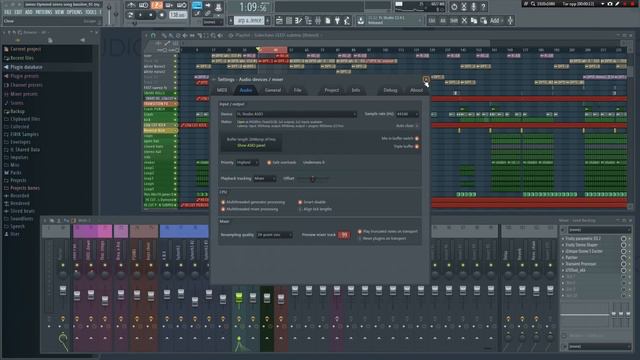
Task: Open the mixer preset dropdown at panel top
Action: pyautogui.click(x=599, y=230)
